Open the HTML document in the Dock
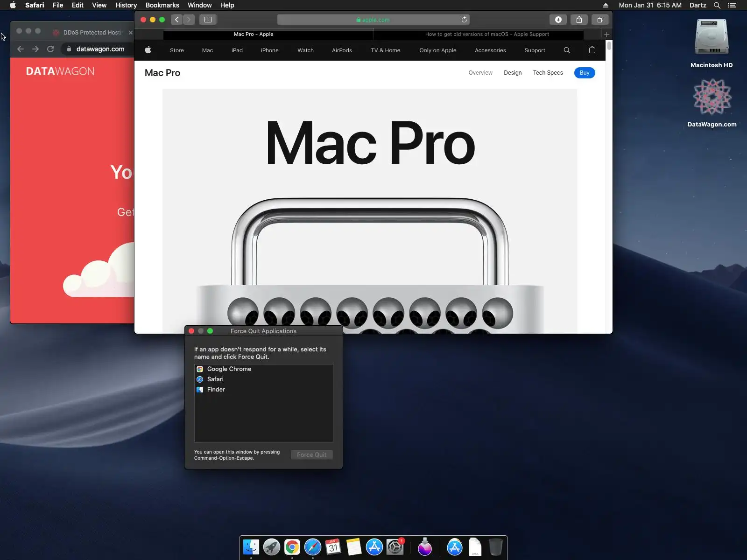Screen dimensions: 747x560 click(x=475, y=547)
